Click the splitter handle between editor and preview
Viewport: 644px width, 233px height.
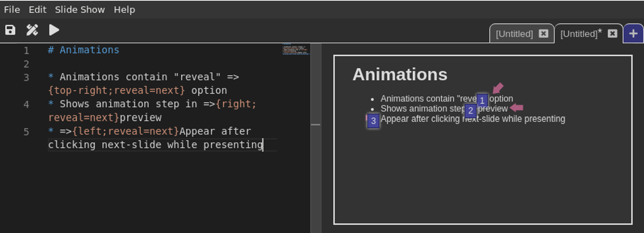click(316, 125)
